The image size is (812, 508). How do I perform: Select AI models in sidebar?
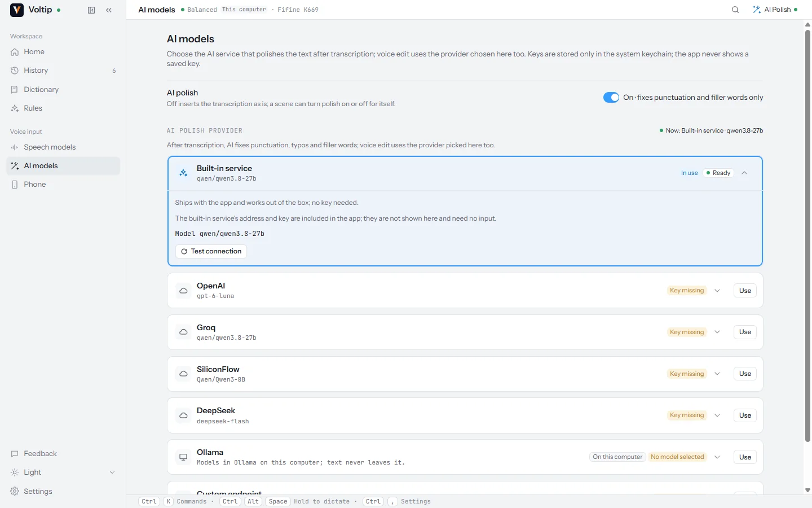[x=63, y=166]
